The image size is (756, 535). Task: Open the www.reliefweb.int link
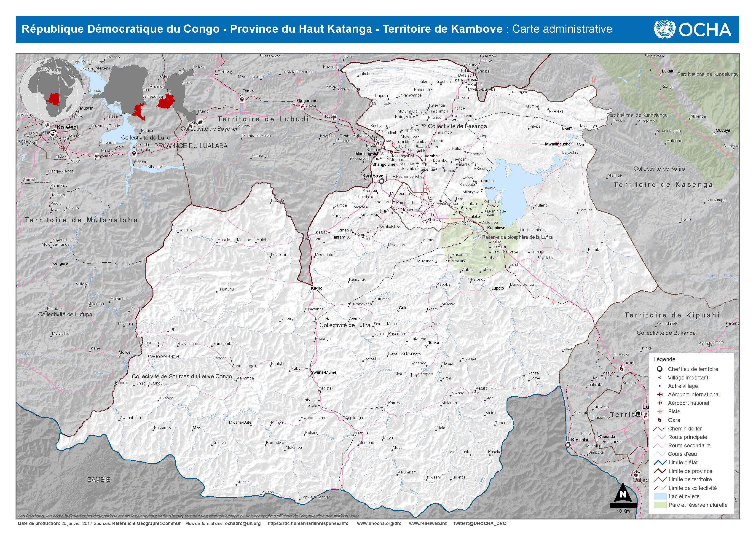click(x=428, y=523)
